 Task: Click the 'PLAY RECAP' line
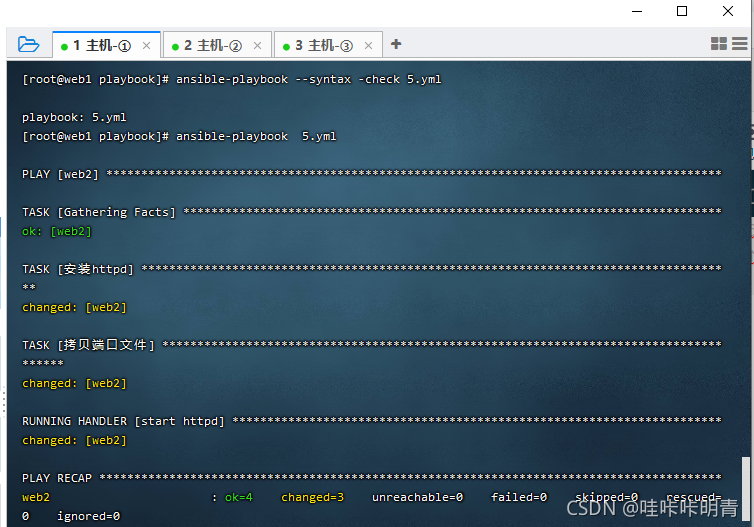click(x=371, y=478)
